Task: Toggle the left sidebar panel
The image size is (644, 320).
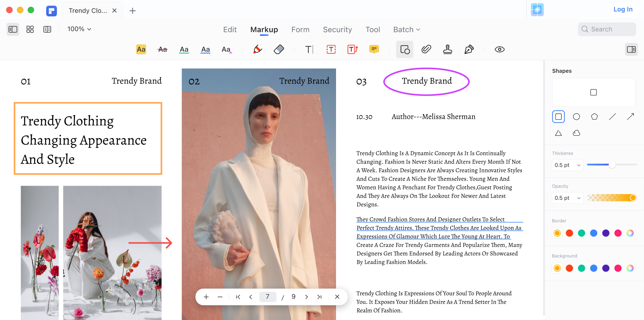Action: click(x=13, y=29)
